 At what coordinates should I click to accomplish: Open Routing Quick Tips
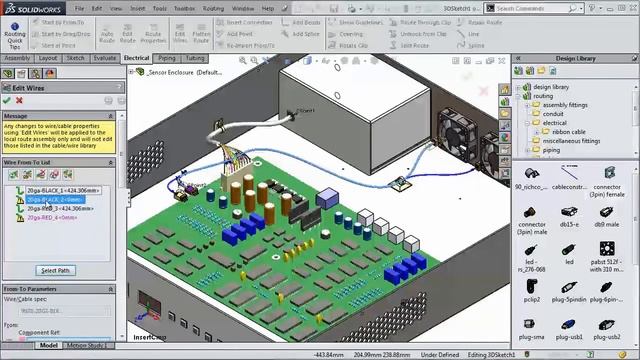pos(15,36)
